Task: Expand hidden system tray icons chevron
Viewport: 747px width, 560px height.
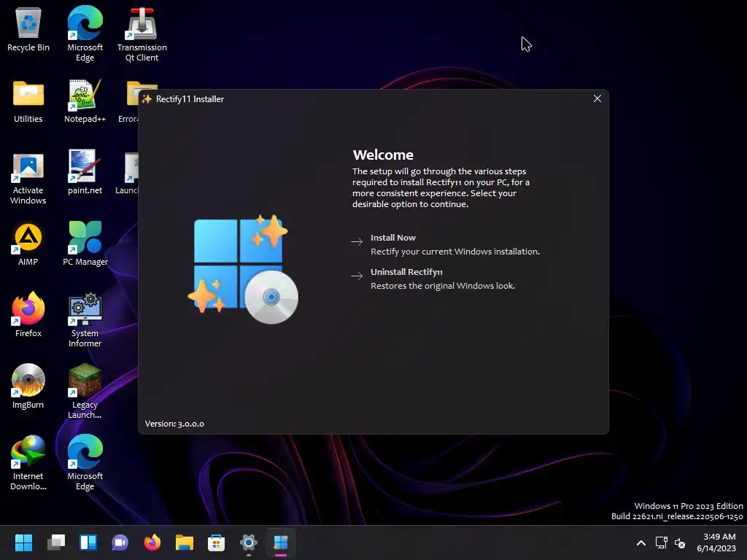Action: [x=641, y=542]
